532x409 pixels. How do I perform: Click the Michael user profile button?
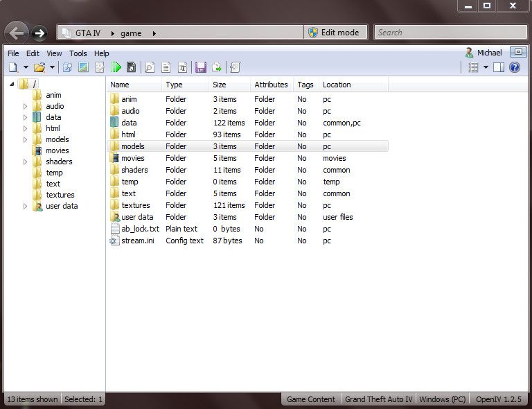484,53
